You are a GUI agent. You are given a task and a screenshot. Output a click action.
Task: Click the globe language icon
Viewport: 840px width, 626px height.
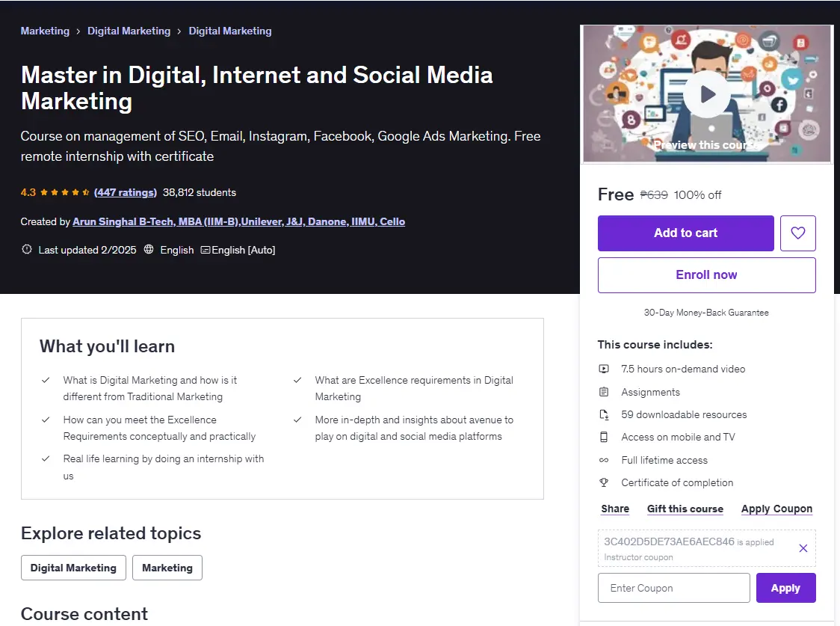tap(149, 249)
